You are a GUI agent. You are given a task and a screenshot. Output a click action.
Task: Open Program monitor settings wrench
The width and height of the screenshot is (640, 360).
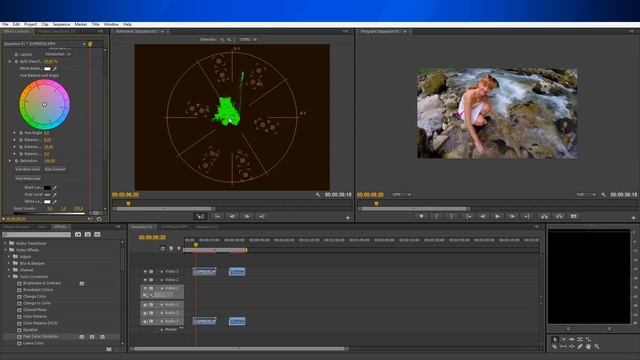pyautogui.click(x=604, y=195)
